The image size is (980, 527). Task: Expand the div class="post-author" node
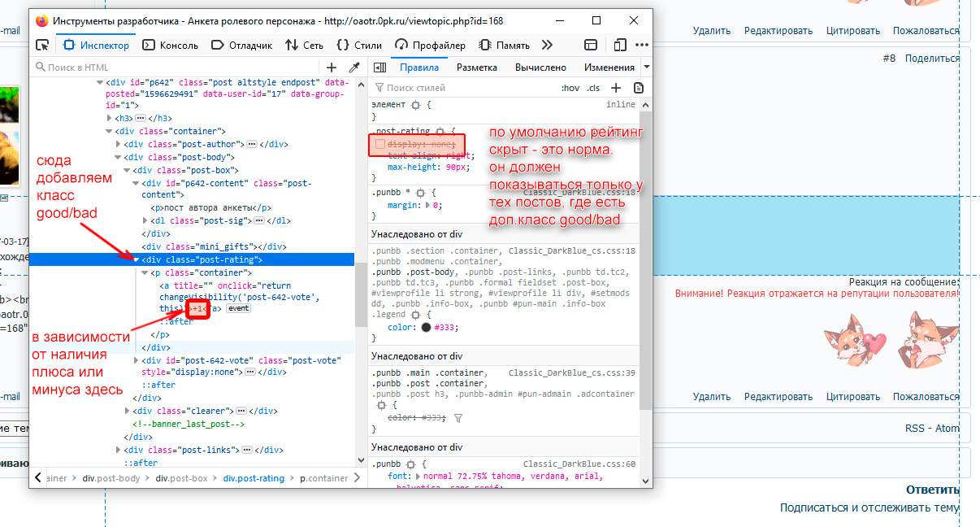(119, 144)
